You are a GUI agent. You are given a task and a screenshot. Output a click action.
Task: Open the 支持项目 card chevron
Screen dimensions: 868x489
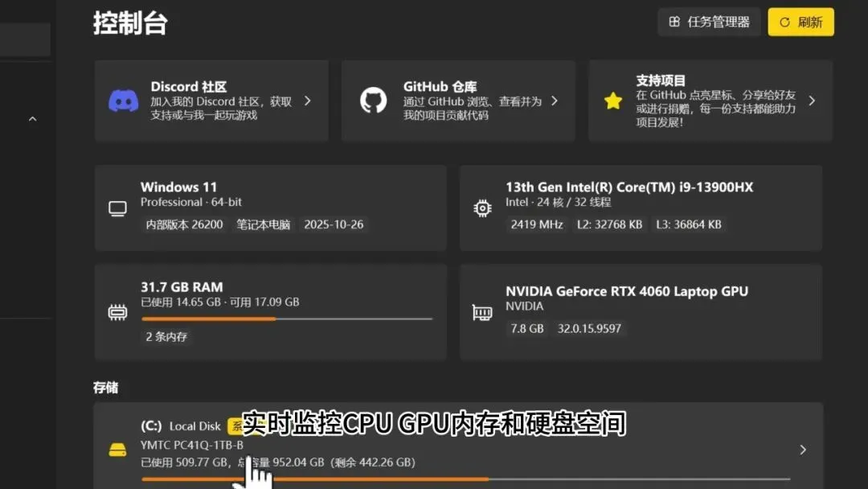point(812,101)
